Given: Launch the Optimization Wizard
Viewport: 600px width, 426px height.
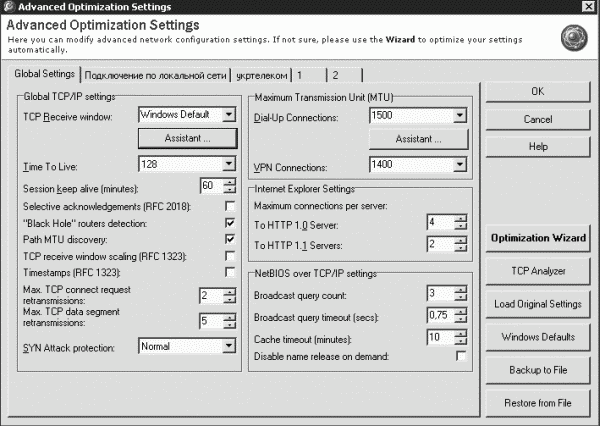Looking at the screenshot, I should click(x=538, y=239).
